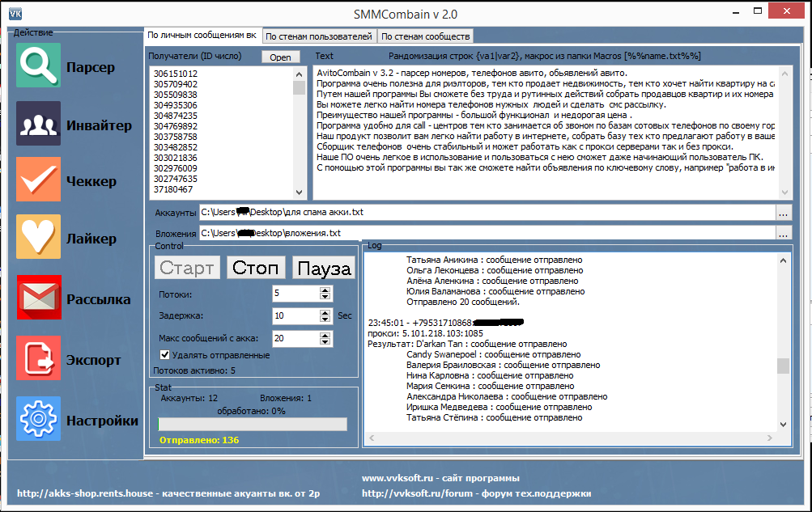This screenshot has width=812, height=512.
Task: Select the Инвайтер people icon
Action: pyautogui.click(x=38, y=123)
